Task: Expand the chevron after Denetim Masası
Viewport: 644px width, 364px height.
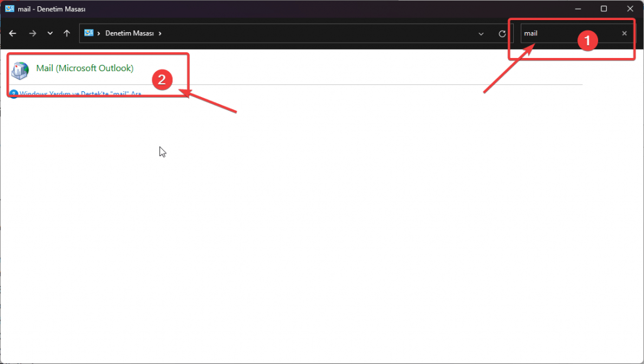Action: [160, 33]
